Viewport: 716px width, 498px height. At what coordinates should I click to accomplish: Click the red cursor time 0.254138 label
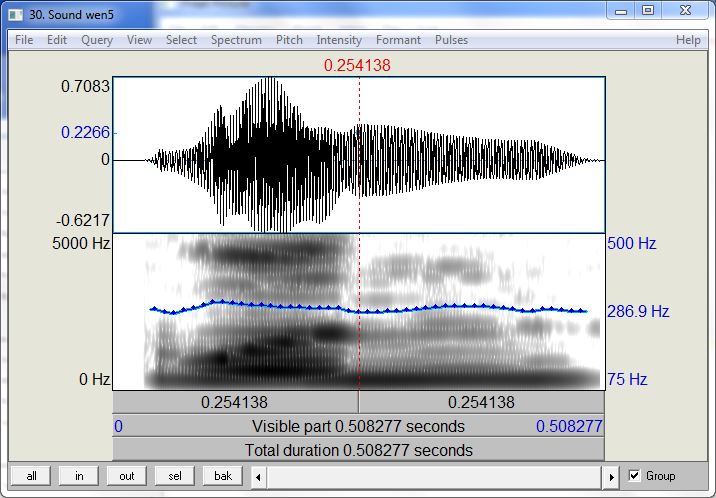tap(357, 65)
